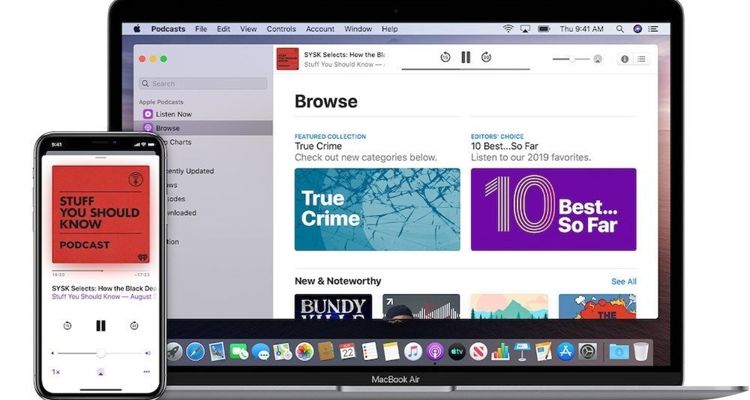Pause playback in Mac Podcasts toolbar
This screenshot has height=400, width=750.
click(465, 57)
